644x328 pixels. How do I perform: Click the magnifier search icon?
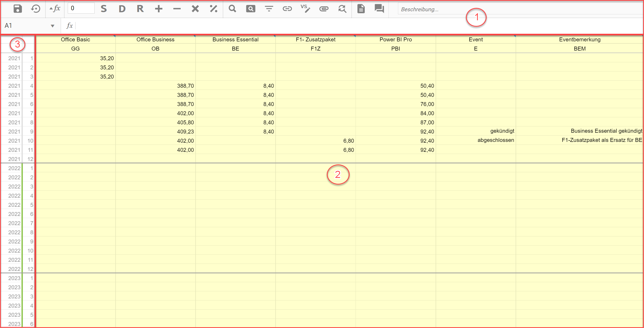tap(232, 9)
